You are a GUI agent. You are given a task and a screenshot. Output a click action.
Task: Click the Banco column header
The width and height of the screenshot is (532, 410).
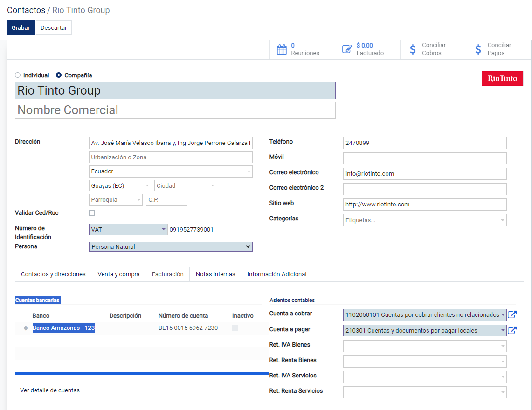click(41, 316)
